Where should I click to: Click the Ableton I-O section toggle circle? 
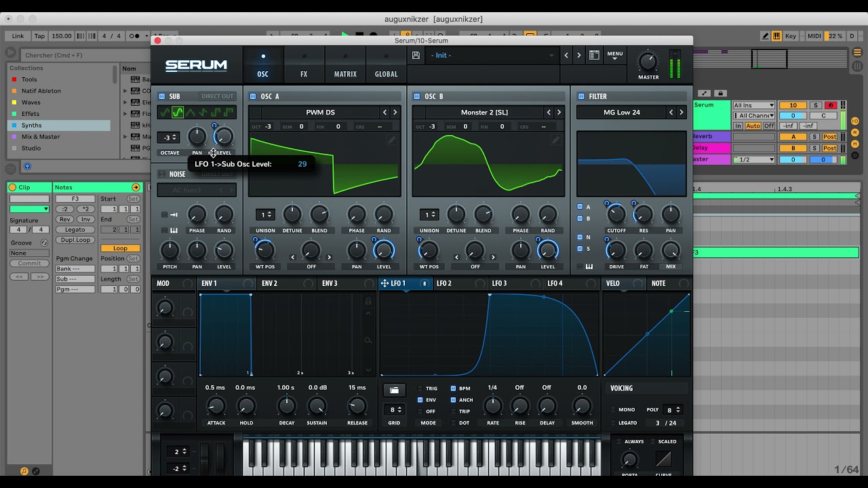(854, 121)
